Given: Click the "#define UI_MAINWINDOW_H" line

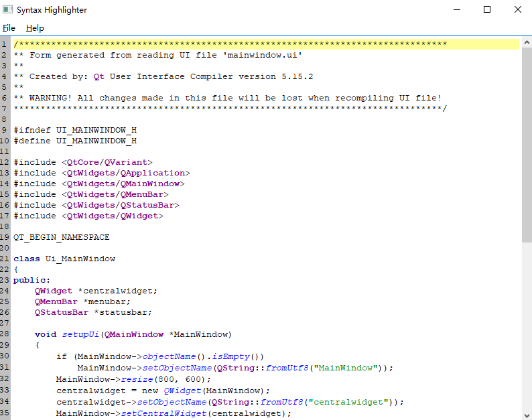Looking at the screenshot, I should tap(75, 141).
